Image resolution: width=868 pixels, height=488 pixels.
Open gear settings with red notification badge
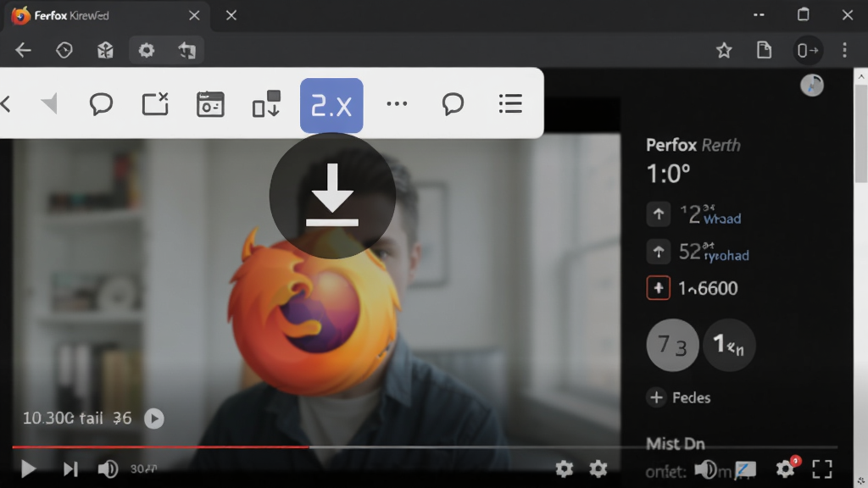(787, 468)
